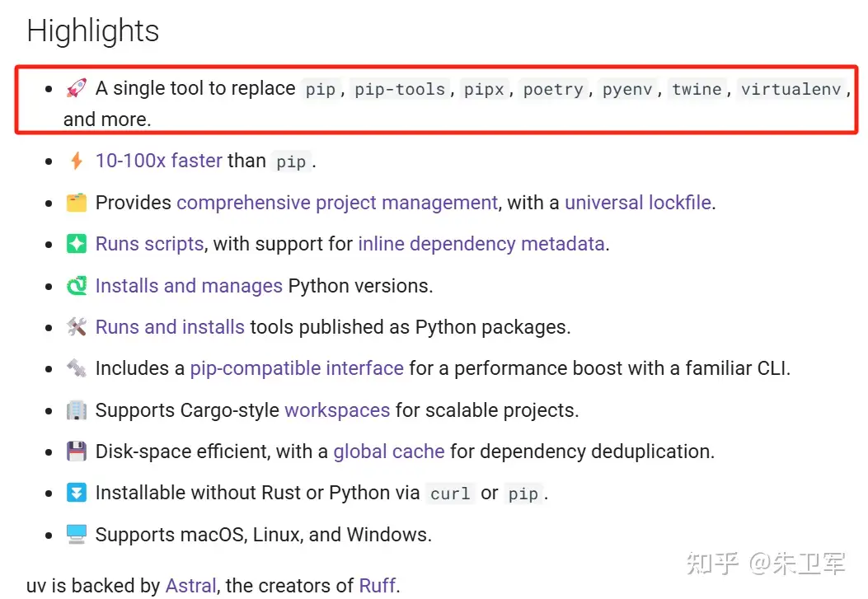
Task: Click the blue down-arrow emoji icon
Action: 77,493
